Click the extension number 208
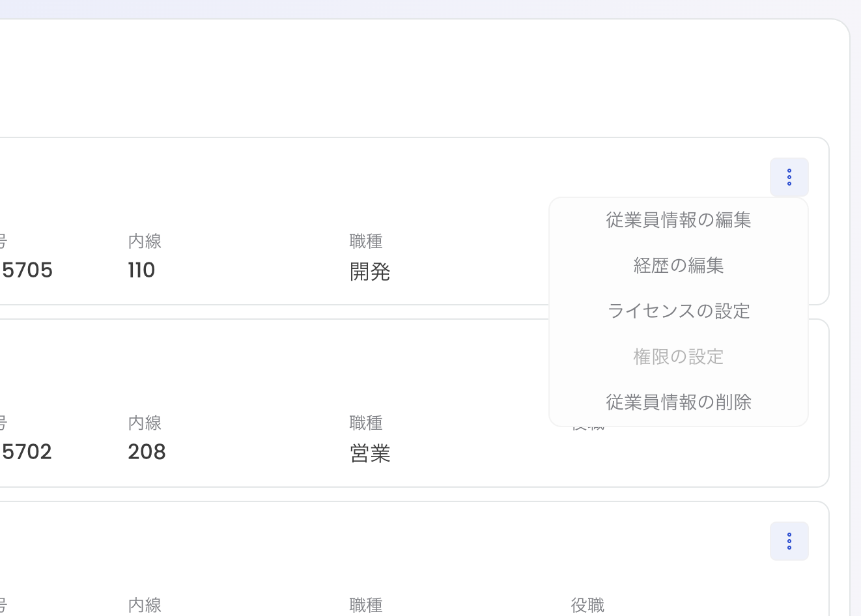The image size is (861, 616). pyautogui.click(x=147, y=451)
